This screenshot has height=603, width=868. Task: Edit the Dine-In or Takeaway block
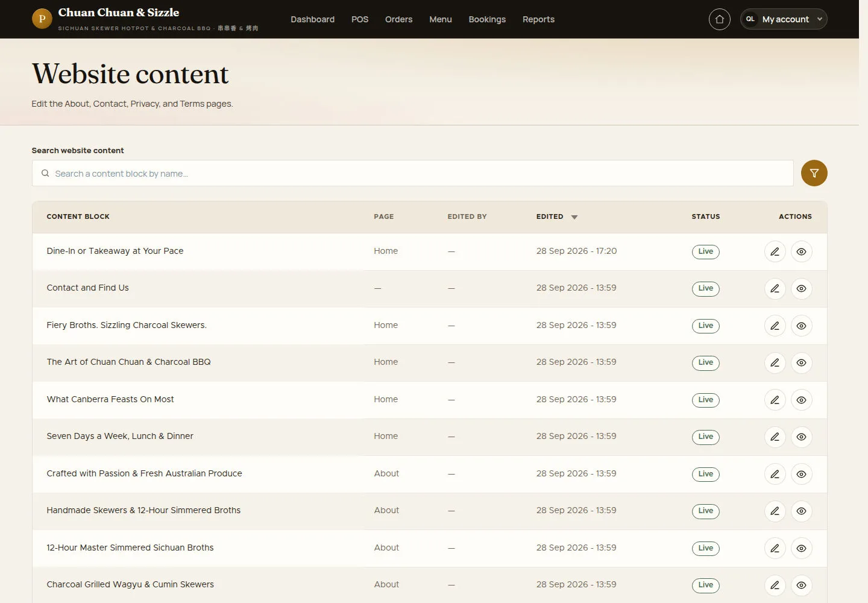(x=775, y=251)
